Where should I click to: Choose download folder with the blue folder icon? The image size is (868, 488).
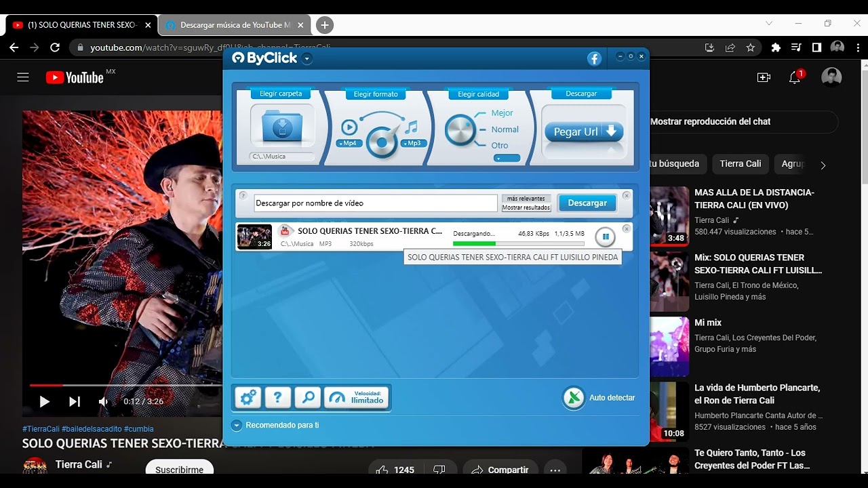pyautogui.click(x=282, y=125)
